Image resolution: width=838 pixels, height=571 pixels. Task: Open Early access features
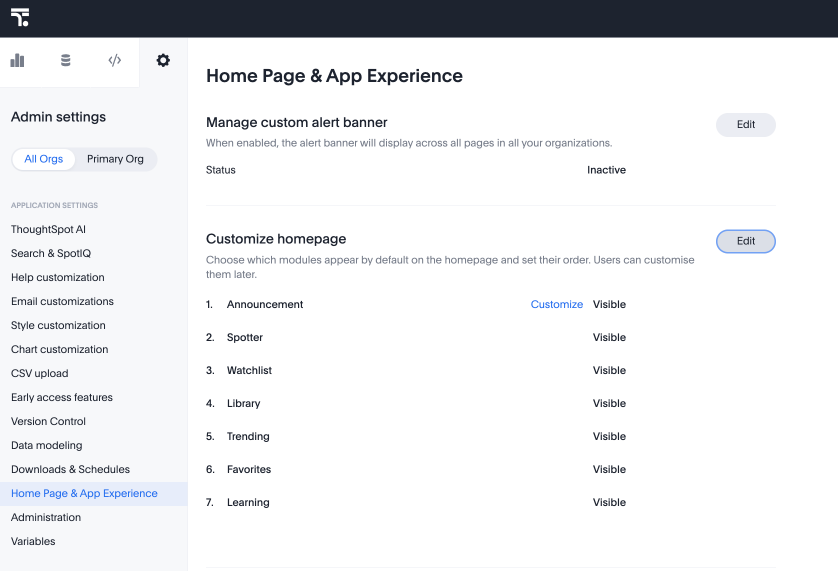tap(62, 398)
